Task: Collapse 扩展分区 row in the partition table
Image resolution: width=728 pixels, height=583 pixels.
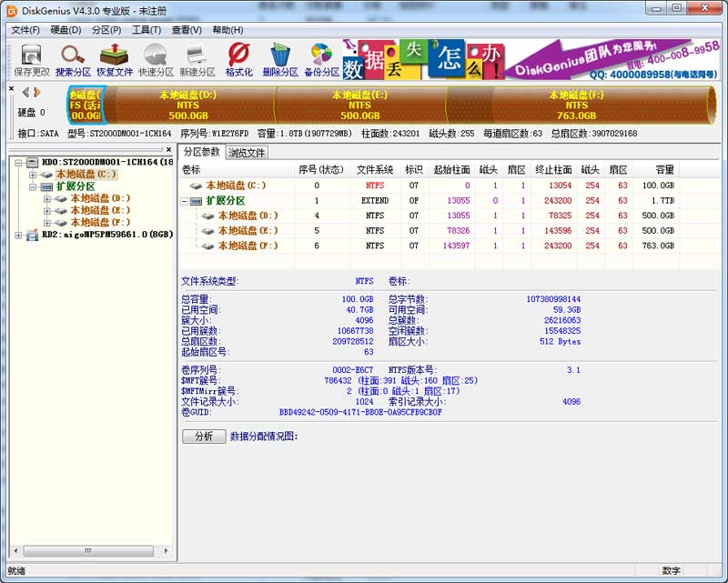Action: [x=186, y=201]
